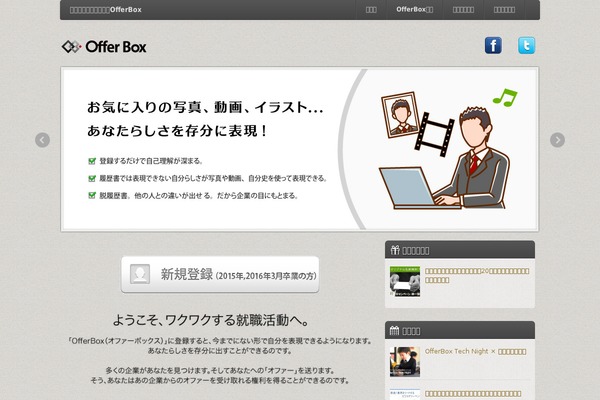This screenshot has height=400, width=600.
Task: Open the Twitter page icon
Action: point(527,46)
